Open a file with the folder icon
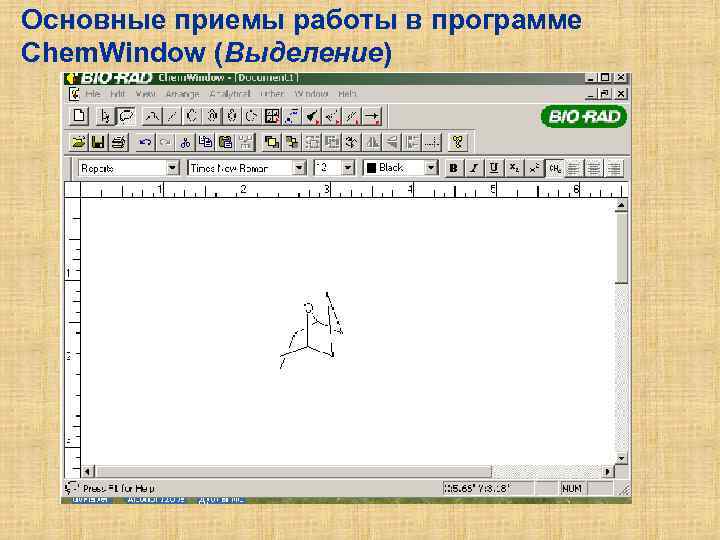The width and height of the screenshot is (720, 540). (x=79, y=142)
